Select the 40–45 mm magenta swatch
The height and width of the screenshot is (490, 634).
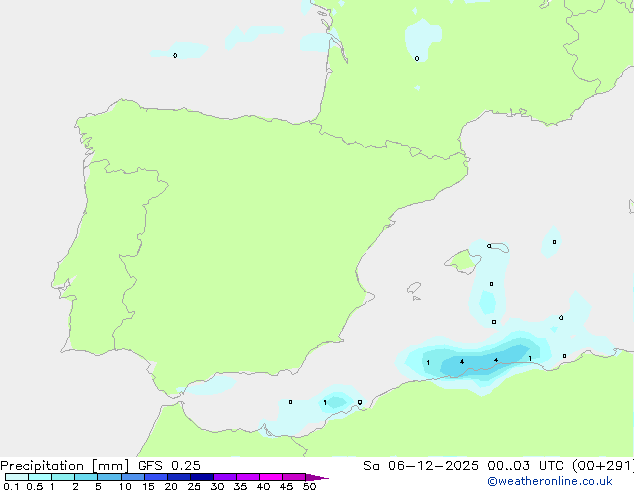click(x=271, y=477)
